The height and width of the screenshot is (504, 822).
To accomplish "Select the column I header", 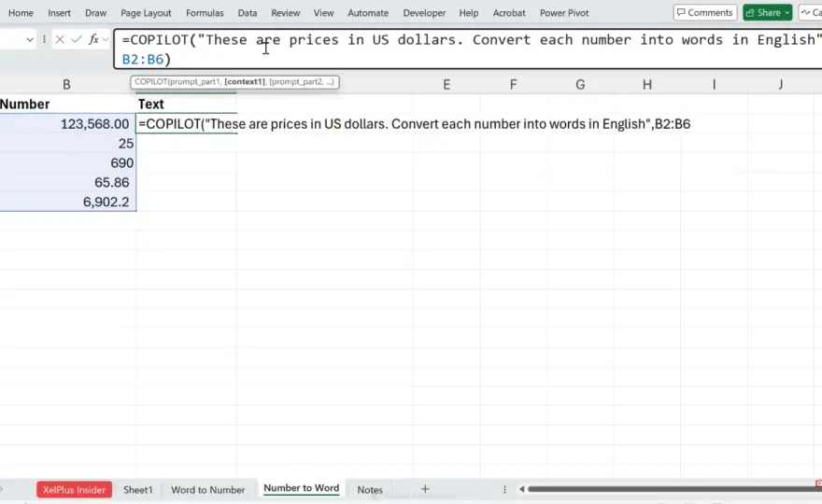I will (714, 84).
